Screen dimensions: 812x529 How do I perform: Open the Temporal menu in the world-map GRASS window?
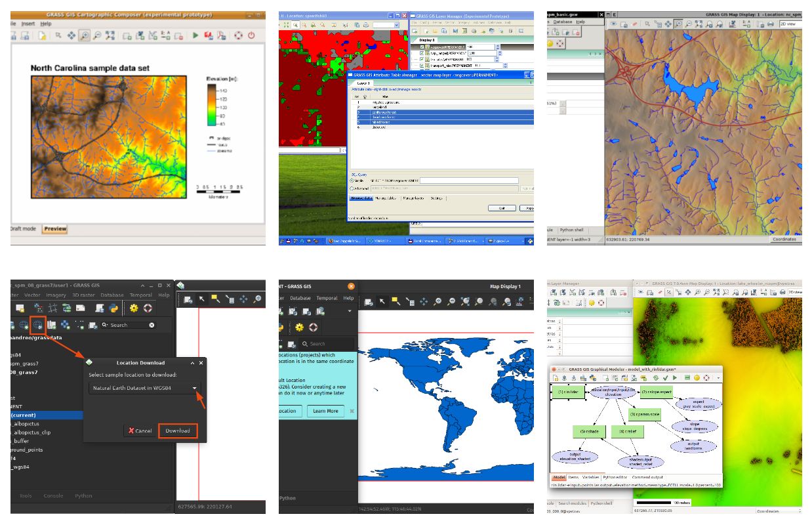(x=327, y=298)
